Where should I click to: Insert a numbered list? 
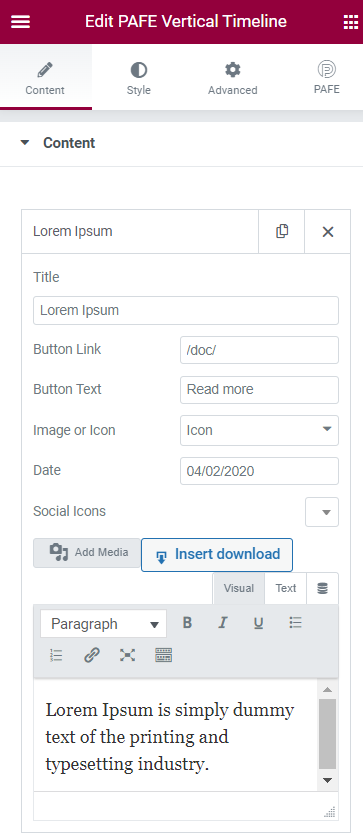pyautogui.click(x=56, y=655)
